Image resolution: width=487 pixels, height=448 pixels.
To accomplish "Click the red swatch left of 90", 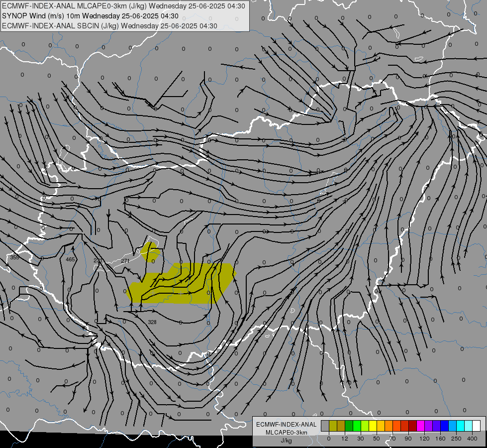I will [405, 426].
